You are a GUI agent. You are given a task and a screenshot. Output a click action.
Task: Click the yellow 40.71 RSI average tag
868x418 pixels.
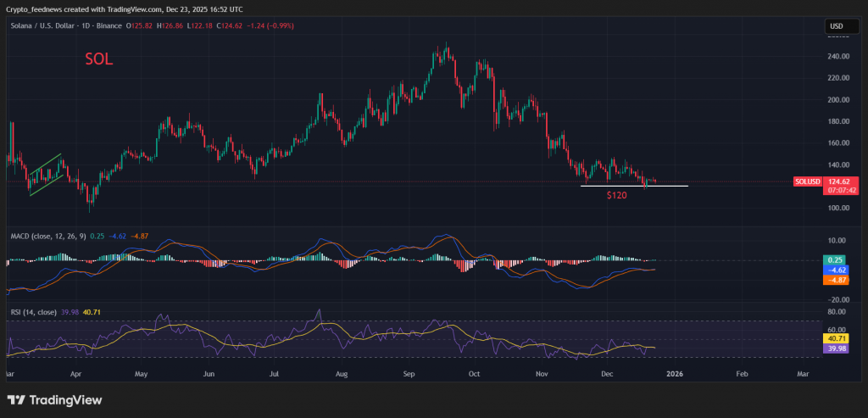(836, 338)
